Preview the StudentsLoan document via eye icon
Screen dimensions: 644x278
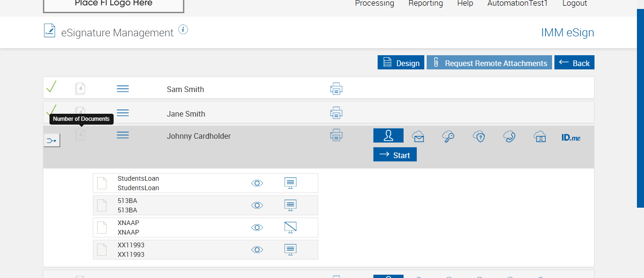click(257, 183)
